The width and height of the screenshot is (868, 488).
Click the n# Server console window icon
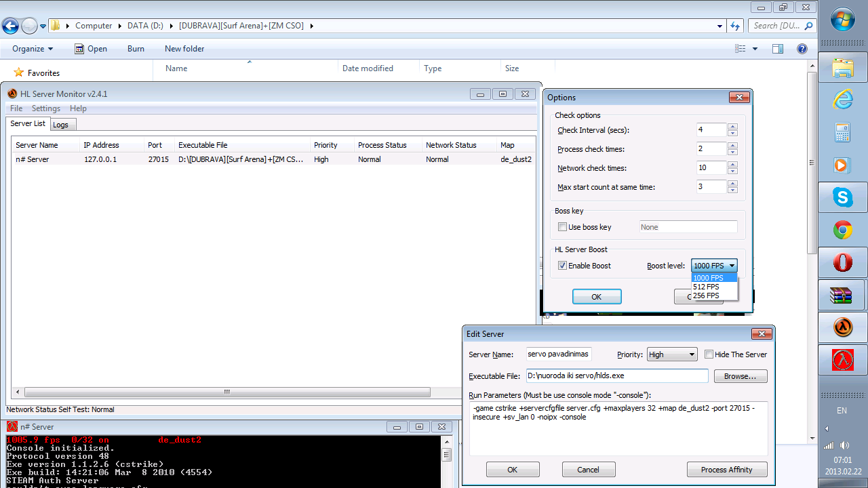click(x=12, y=427)
